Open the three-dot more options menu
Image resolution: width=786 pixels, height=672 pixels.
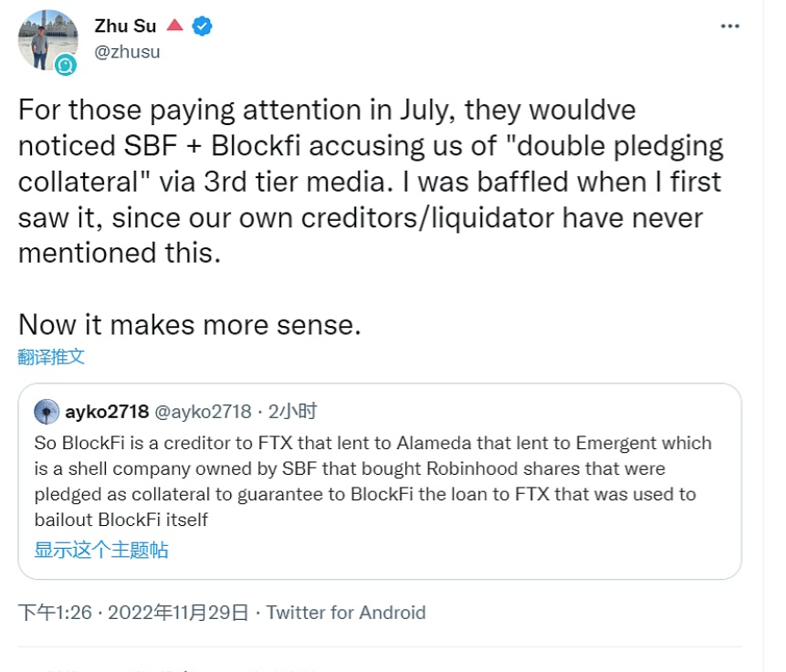[729, 26]
